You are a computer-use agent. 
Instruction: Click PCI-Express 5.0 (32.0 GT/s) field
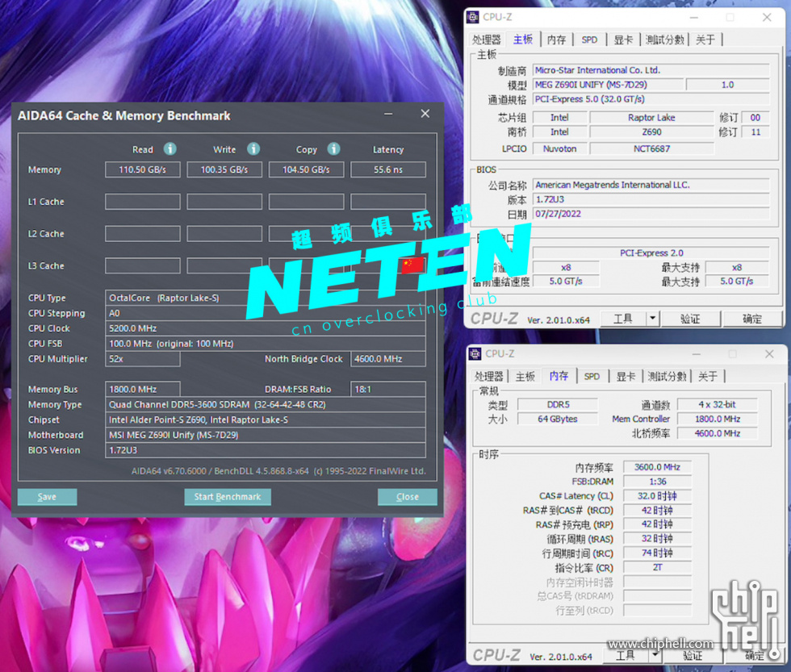[651, 98]
